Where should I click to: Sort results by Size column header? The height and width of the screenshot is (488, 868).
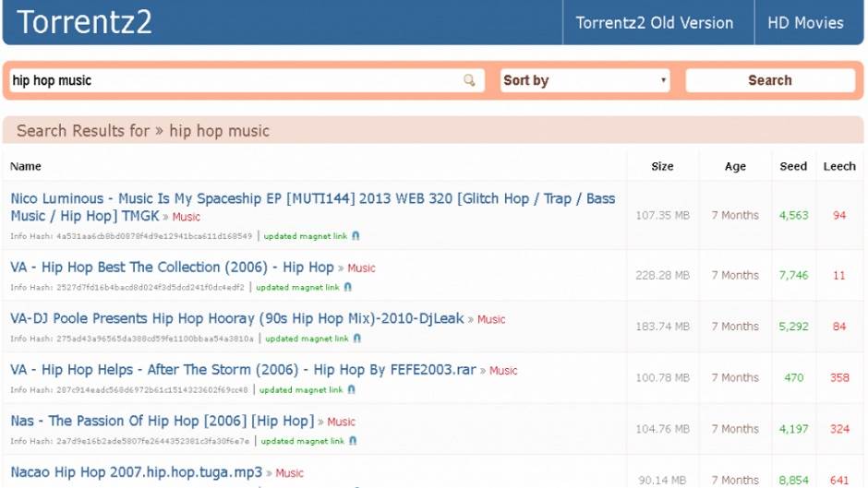coord(662,166)
